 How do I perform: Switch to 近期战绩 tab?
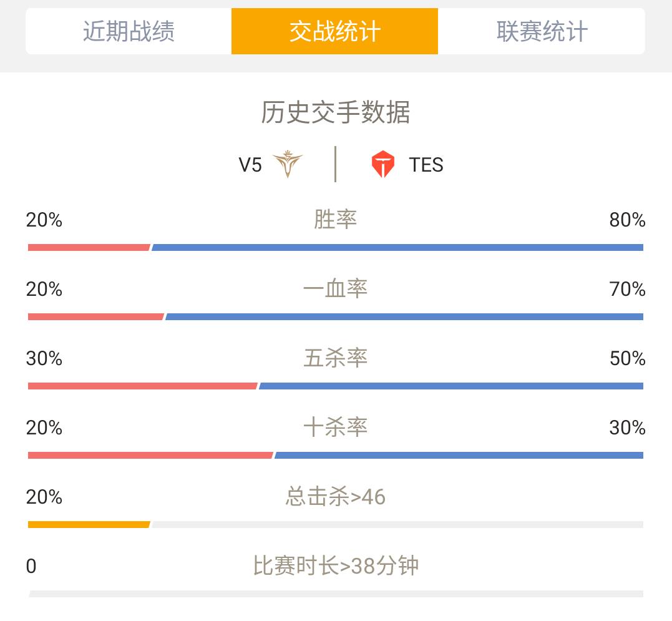tap(129, 31)
